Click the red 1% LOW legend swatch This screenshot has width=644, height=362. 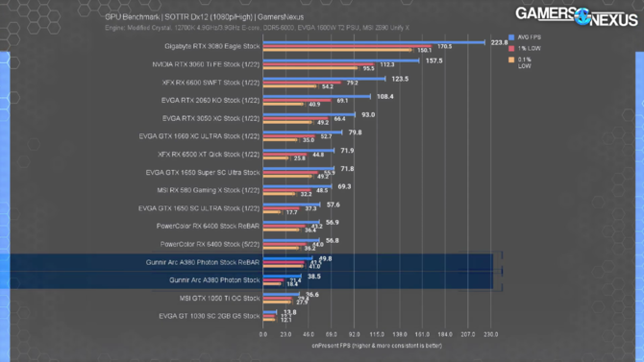coord(511,48)
